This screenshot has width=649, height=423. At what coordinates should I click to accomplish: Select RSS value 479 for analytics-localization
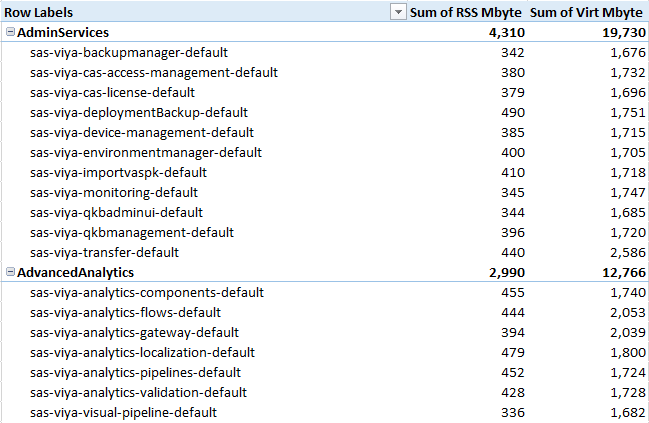click(x=513, y=353)
